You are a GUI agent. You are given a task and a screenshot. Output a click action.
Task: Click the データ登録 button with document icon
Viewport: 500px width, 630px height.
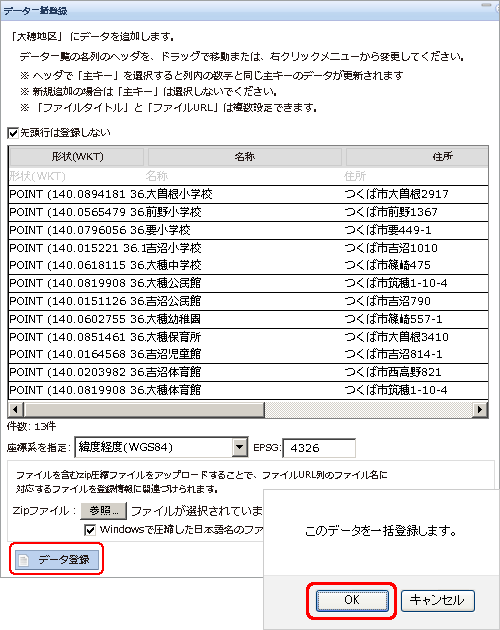[x=57, y=559]
